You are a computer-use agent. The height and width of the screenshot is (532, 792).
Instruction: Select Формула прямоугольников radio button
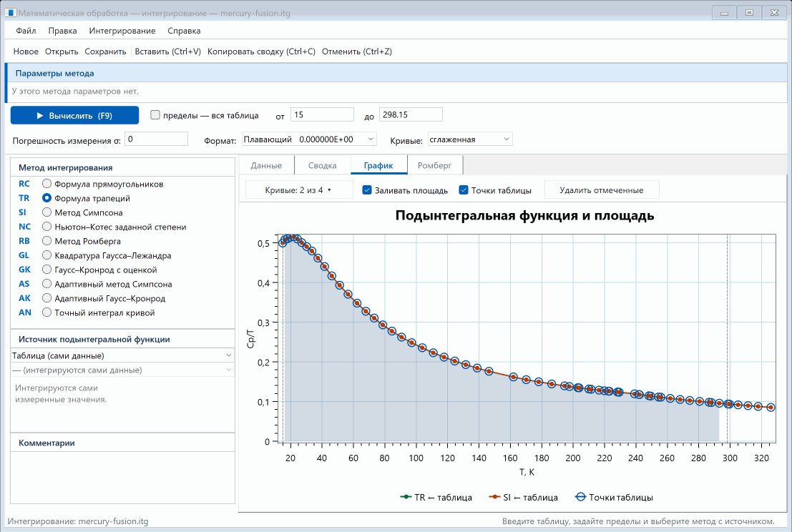tap(47, 184)
